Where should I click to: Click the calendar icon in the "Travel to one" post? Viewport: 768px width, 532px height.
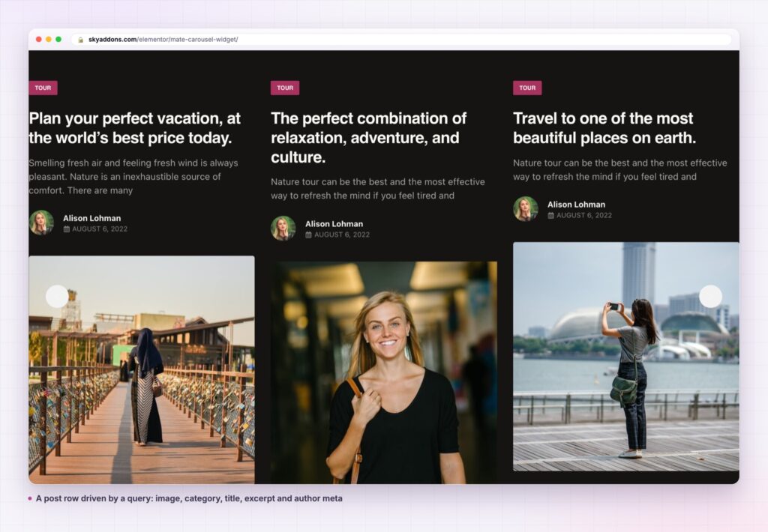pyautogui.click(x=551, y=215)
